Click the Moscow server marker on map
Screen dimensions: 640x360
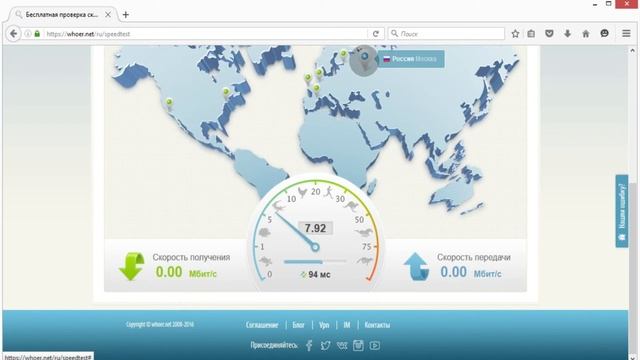click(364, 60)
